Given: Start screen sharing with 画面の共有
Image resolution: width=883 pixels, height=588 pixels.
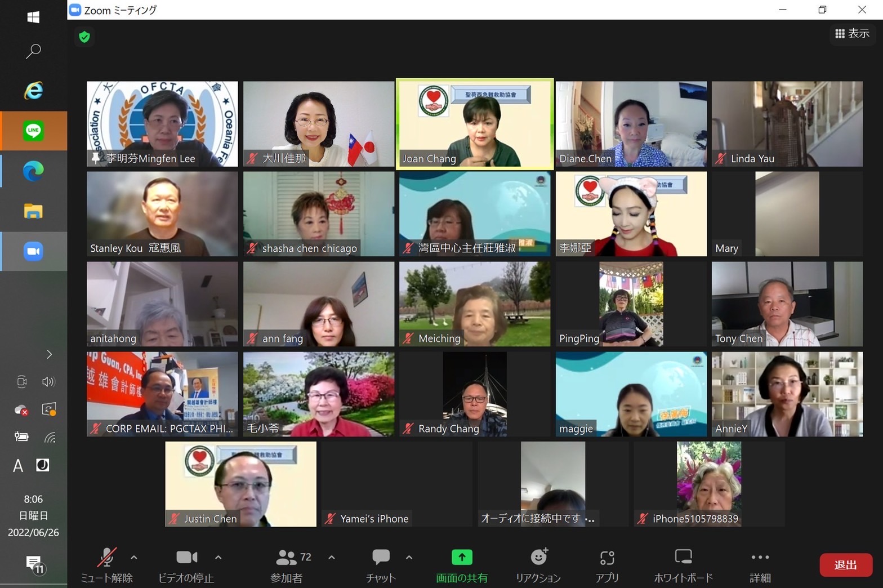Looking at the screenshot, I should (x=462, y=565).
